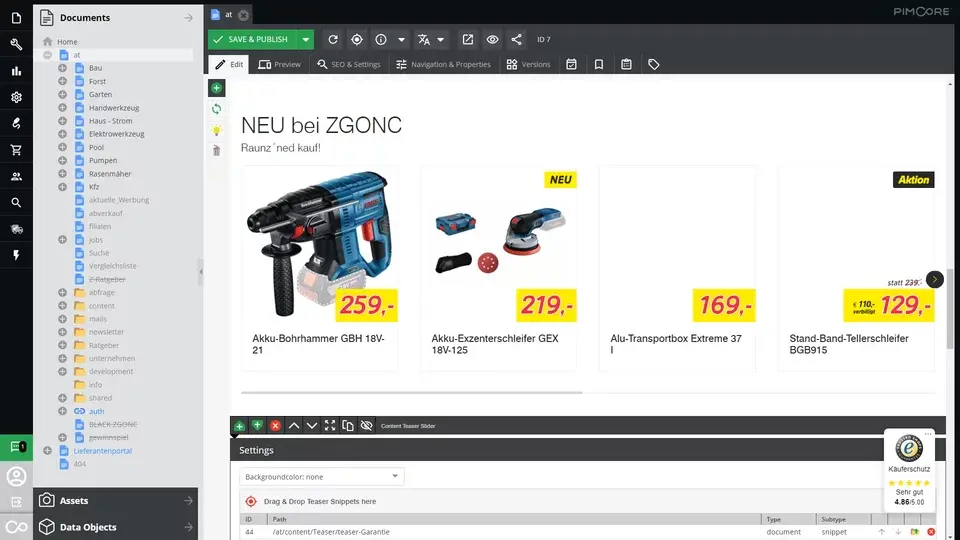Open the document info icon
960x540 pixels.
(x=381, y=39)
